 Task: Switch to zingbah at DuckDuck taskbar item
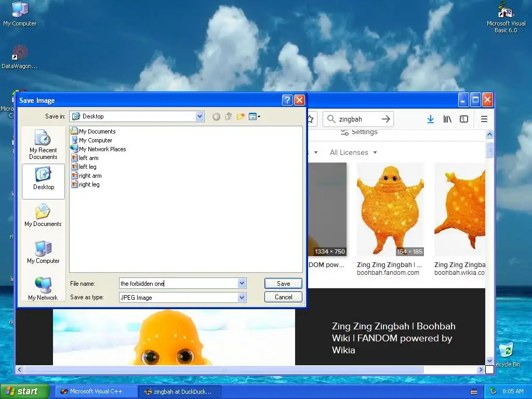[x=180, y=392]
